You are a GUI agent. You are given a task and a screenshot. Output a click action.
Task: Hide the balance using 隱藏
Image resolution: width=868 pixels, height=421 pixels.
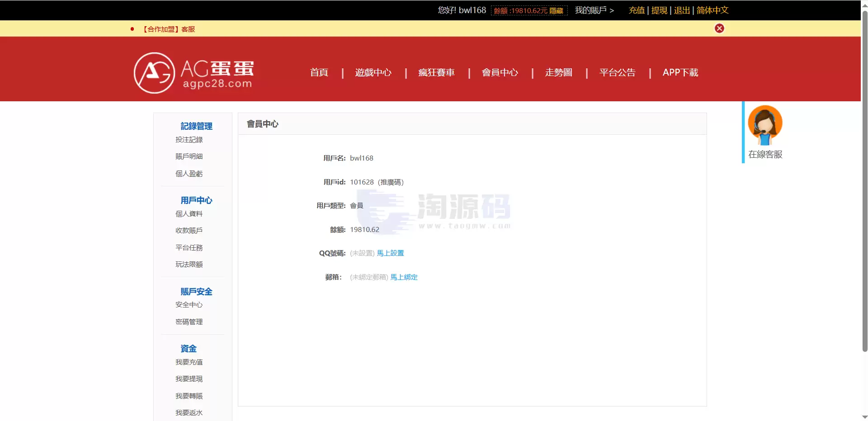(x=556, y=11)
